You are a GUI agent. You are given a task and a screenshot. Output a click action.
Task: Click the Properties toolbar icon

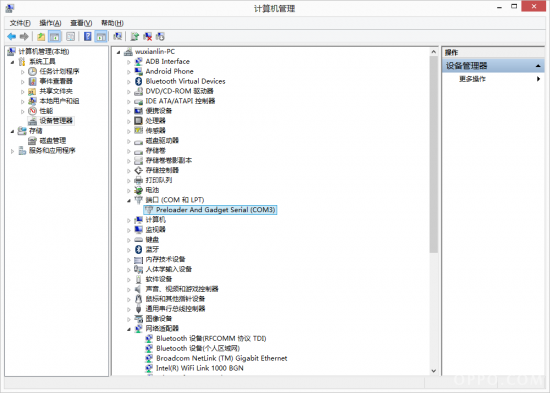pyautogui.click(x=71, y=36)
